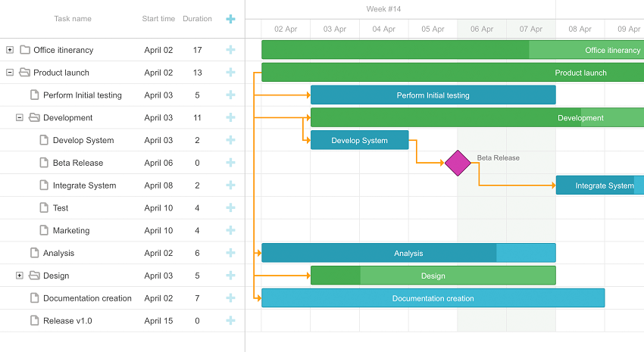
Task: Sort by the Task name column header
Action: (73, 19)
